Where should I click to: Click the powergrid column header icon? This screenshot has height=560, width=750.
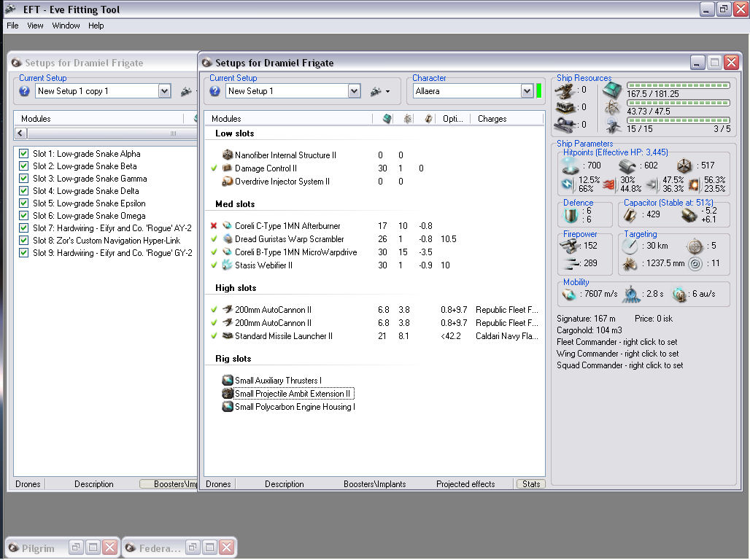[x=408, y=119]
